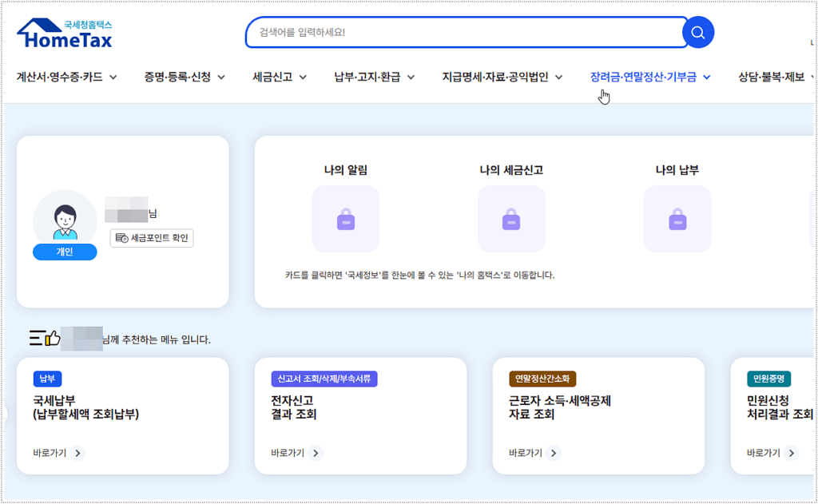Click the HomeTax logo
The height and width of the screenshot is (504, 818).
click(65, 35)
